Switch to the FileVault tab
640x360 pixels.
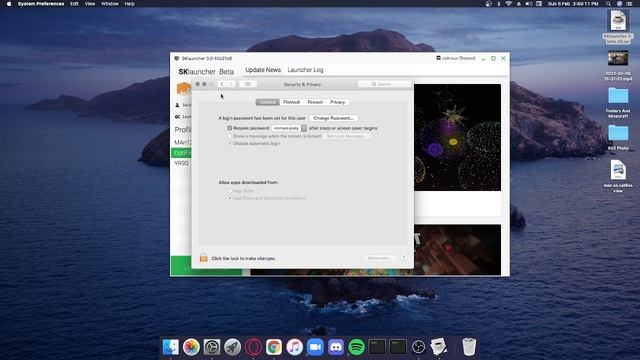pyautogui.click(x=291, y=102)
